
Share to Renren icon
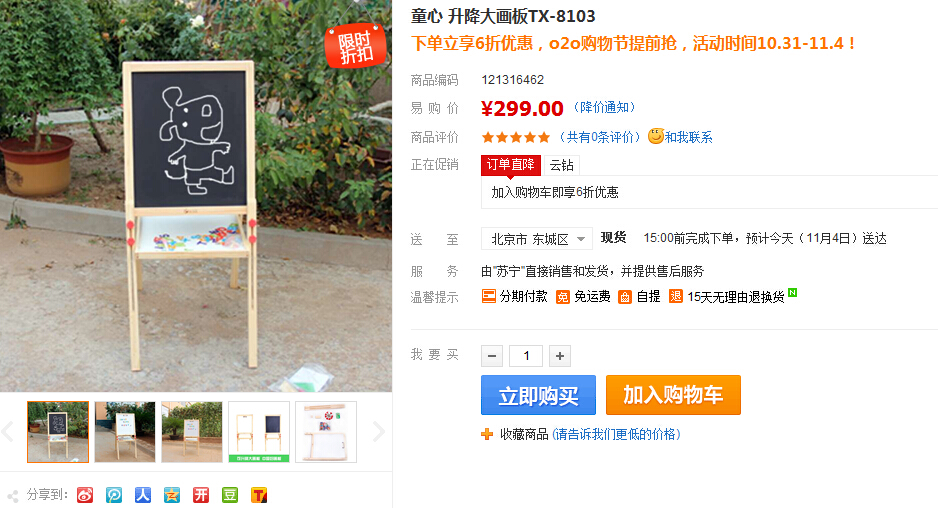coord(143,495)
